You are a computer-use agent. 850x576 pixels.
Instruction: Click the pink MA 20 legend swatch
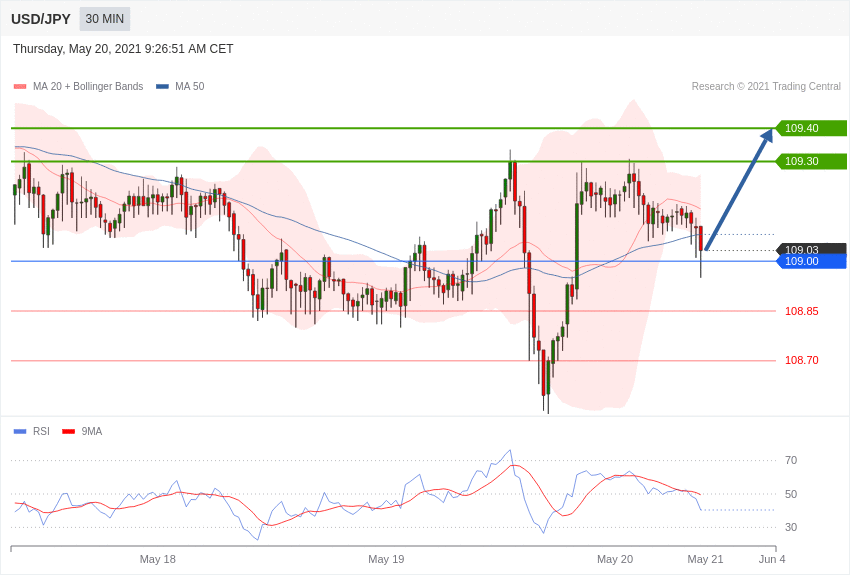click(x=20, y=86)
